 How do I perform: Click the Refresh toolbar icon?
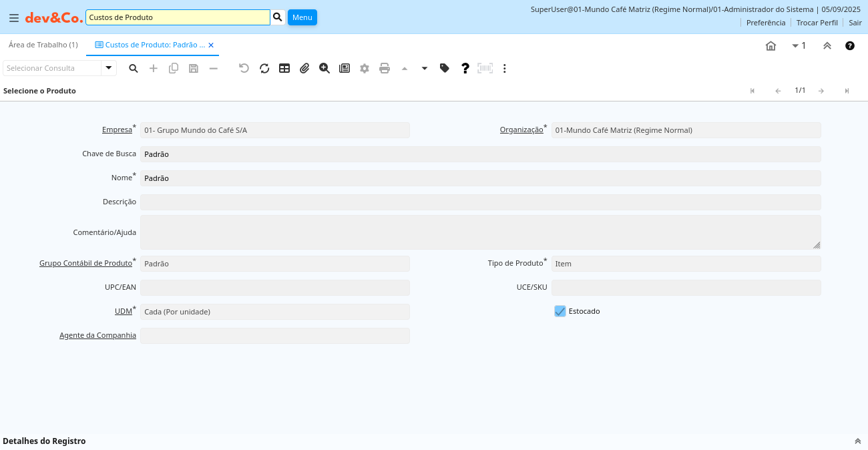(x=264, y=68)
